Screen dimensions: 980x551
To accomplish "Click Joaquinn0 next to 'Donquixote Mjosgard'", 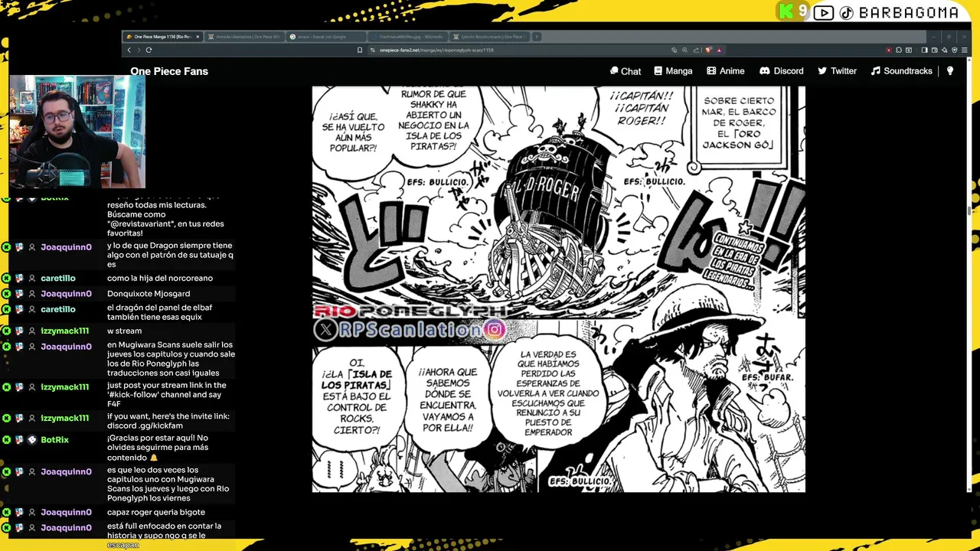I will tap(66, 294).
